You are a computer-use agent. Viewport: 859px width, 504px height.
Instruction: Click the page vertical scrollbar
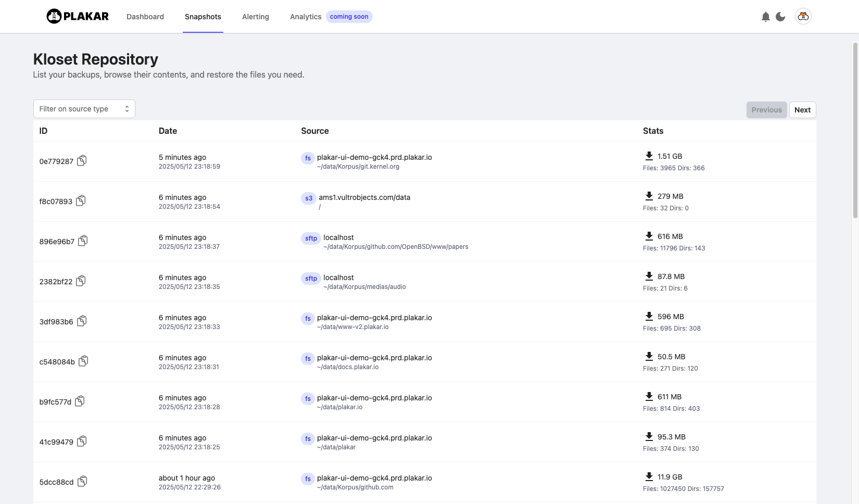(855, 130)
